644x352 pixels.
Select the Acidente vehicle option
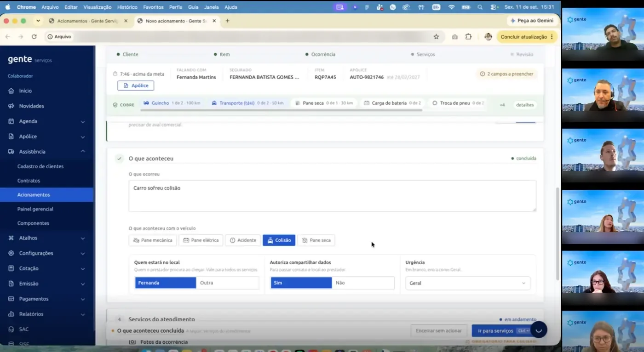point(243,240)
